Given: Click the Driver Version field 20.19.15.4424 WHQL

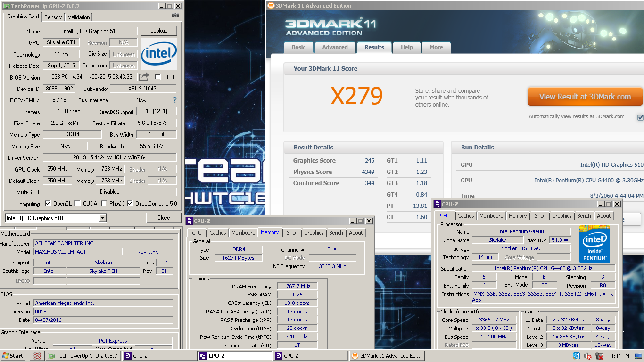Looking at the screenshot, I should point(110,157).
